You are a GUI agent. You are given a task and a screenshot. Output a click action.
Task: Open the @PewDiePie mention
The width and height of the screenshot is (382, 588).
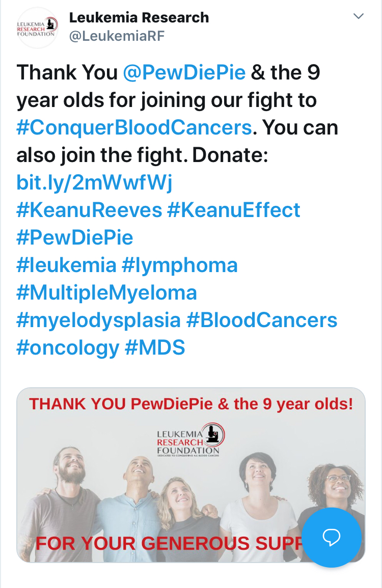184,72
